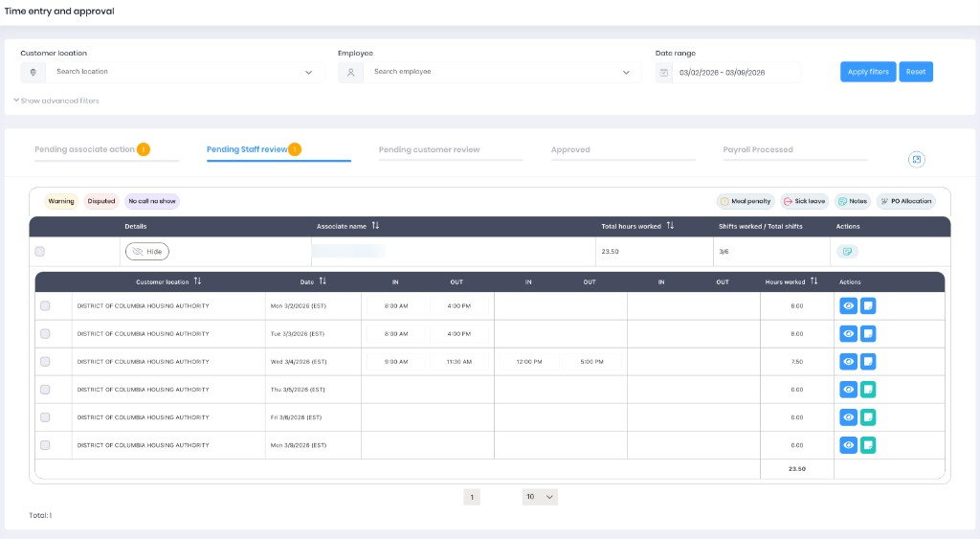Screen dimensions: 980x539
Task: Open the page size 10 dropdown
Action: pos(540,497)
